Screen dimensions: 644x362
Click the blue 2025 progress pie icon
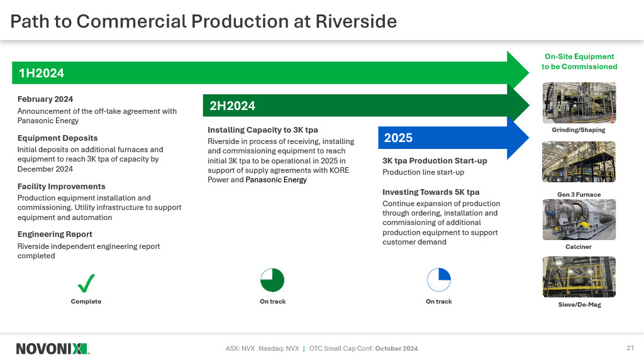pos(439,280)
